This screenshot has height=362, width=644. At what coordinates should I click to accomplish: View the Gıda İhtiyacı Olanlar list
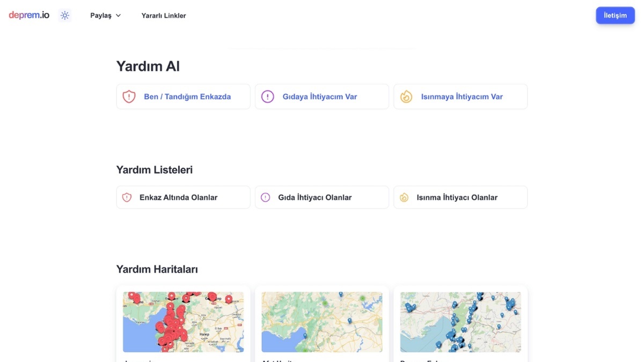[314, 197]
